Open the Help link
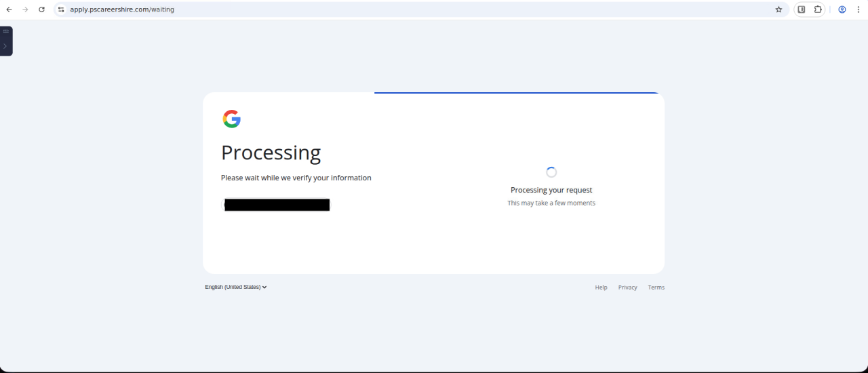 601,288
